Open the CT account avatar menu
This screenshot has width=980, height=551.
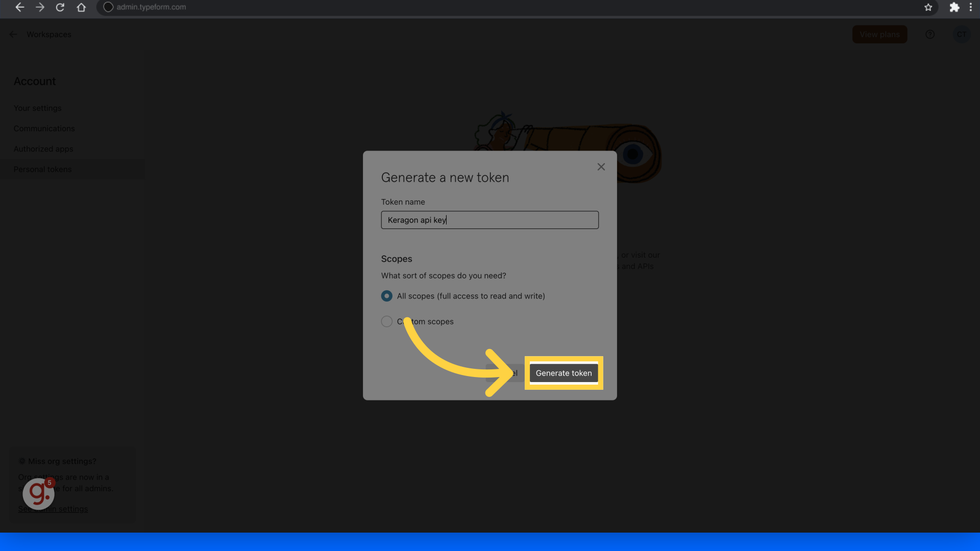click(962, 34)
